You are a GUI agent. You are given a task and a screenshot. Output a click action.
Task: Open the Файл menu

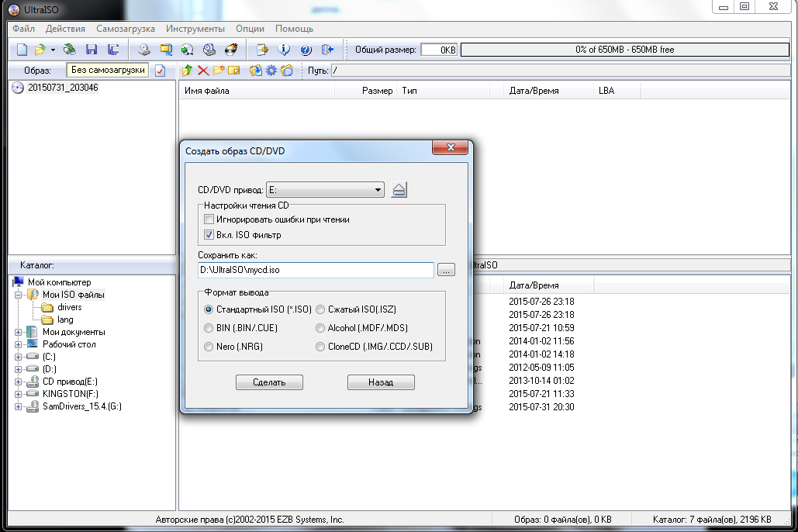coord(23,29)
